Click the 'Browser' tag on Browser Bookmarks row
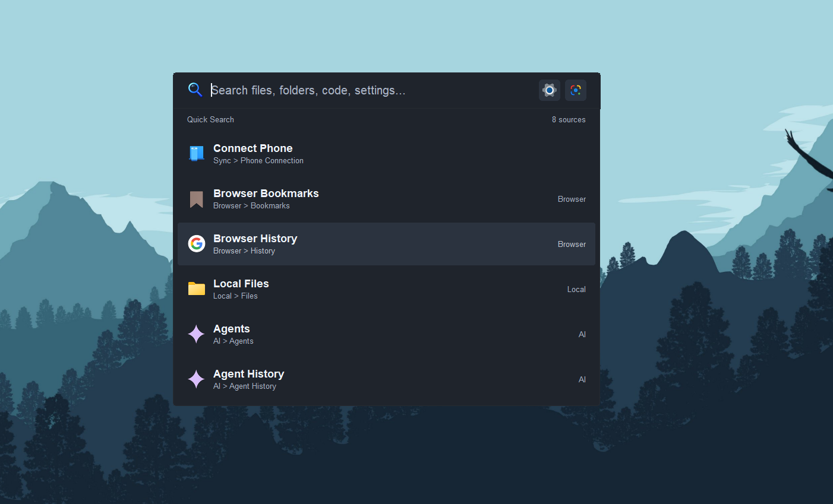 (x=572, y=199)
